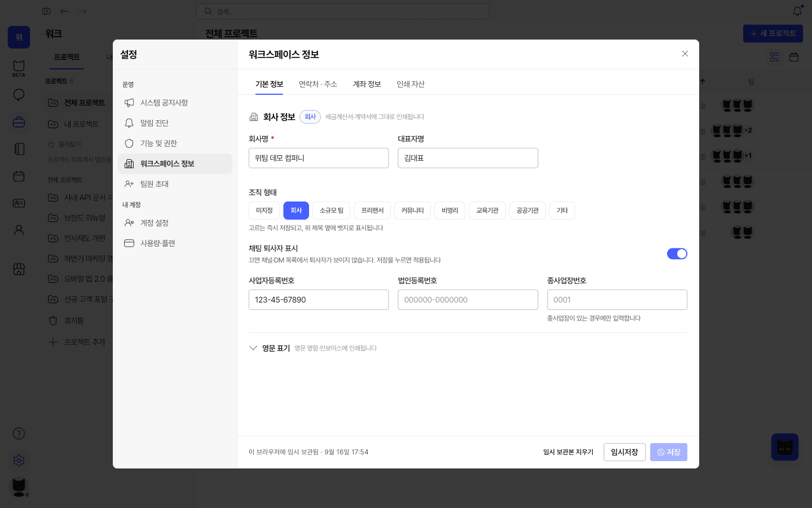Click the 회사명 input field
Screen dimensions: 812x508
click(x=319, y=158)
